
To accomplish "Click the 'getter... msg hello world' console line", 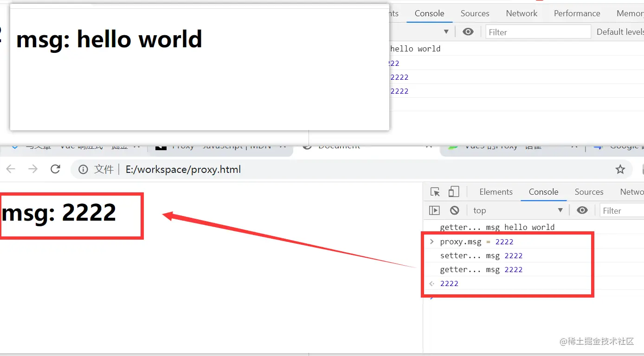I will click(497, 227).
